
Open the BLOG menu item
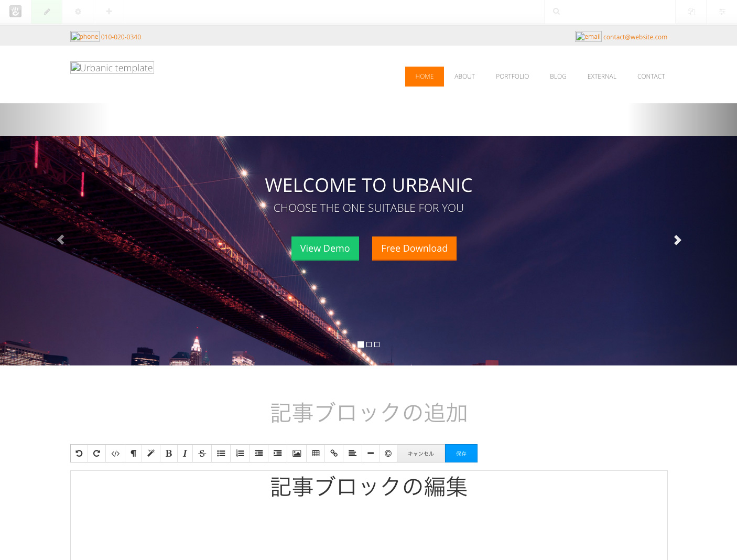coord(558,77)
